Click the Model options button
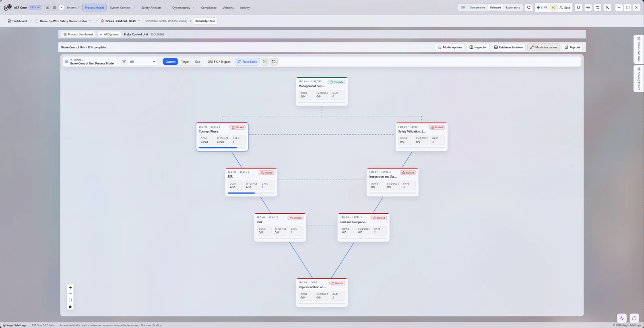The image size is (644, 328). pos(450,47)
